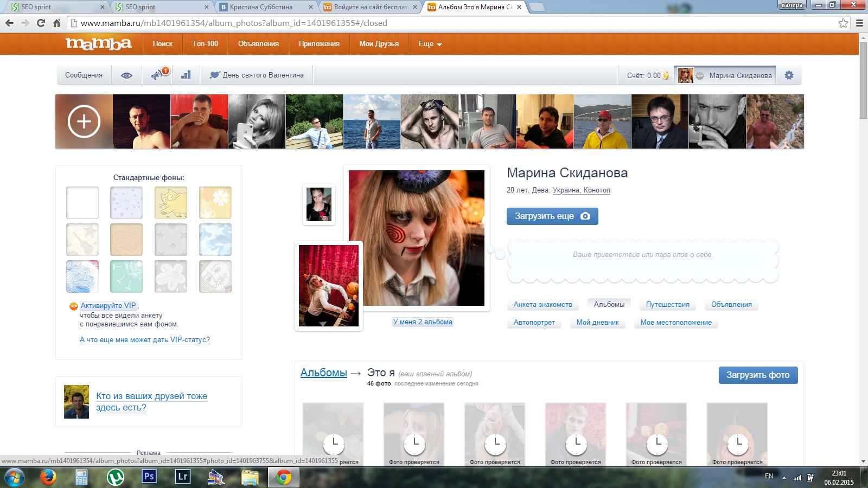Open the Анкета знакомств tab

542,305
